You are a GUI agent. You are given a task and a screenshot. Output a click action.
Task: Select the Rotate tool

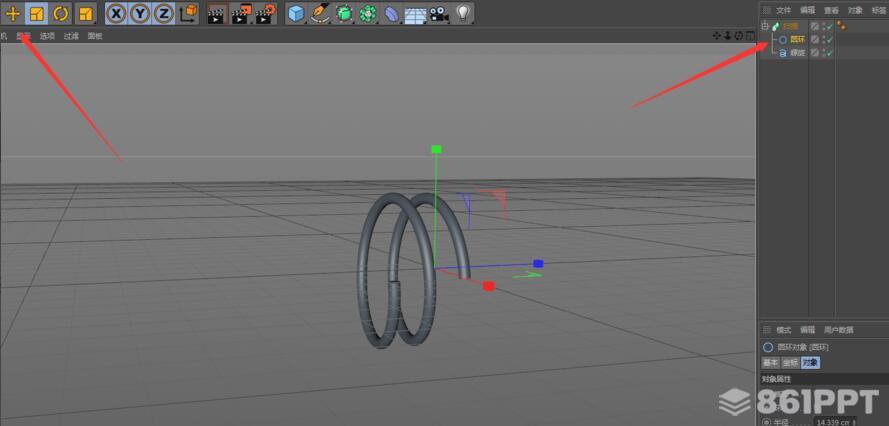click(x=60, y=14)
